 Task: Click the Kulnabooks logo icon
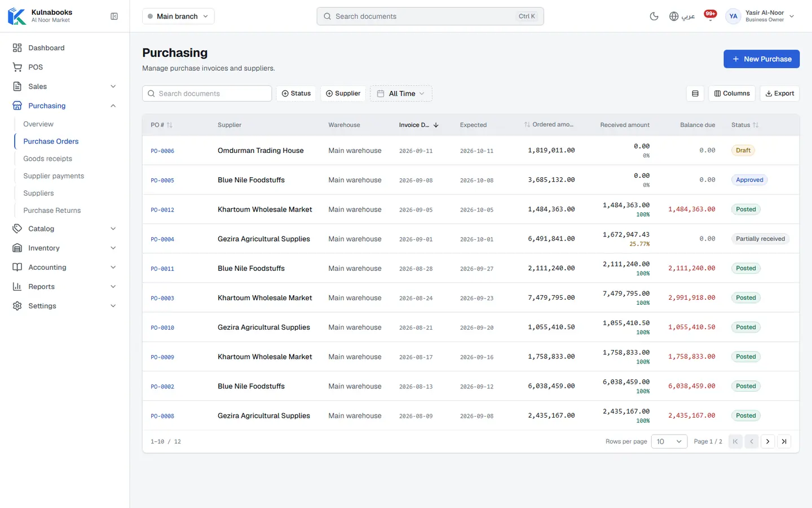pyautogui.click(x=17, y=16)
